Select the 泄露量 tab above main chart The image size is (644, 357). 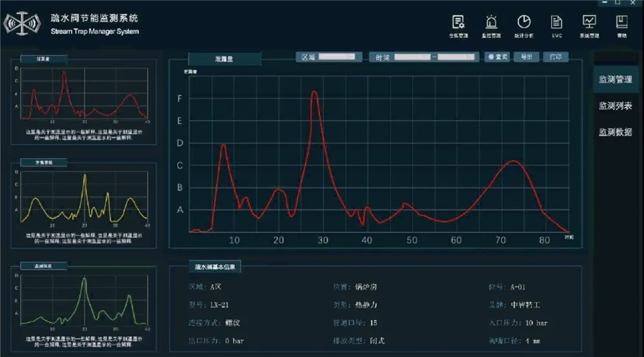225,59
